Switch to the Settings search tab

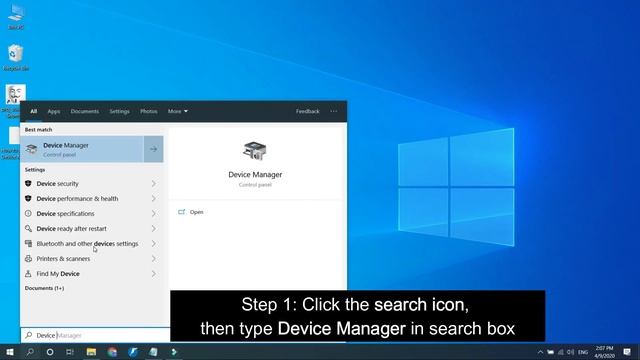[x=119, y=111]
